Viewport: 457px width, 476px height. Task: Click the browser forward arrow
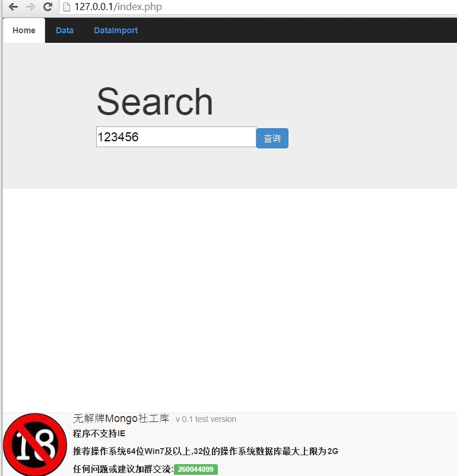(30, 7)
